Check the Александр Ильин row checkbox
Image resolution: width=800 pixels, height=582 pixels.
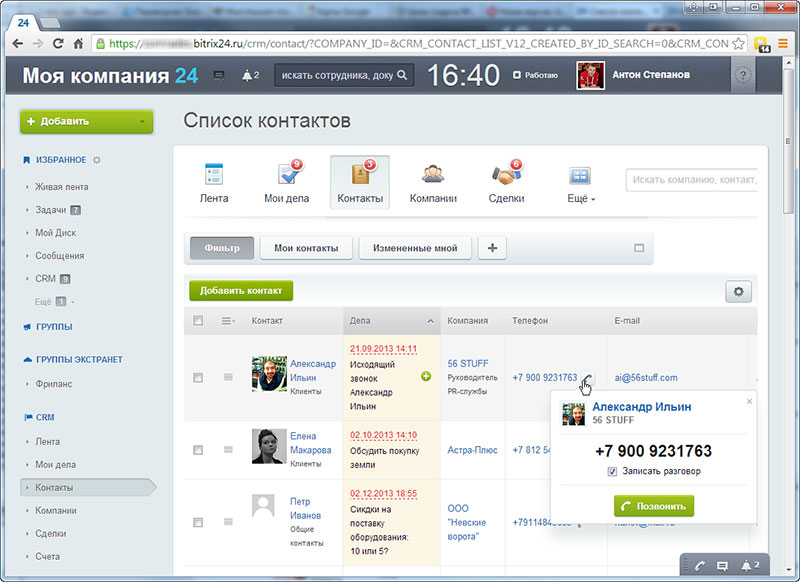pos(198,377)
